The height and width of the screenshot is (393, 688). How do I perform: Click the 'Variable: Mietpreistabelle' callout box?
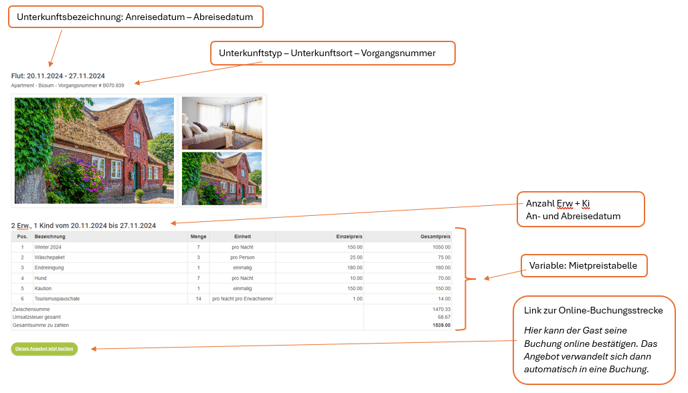click(x=584, y=266)
